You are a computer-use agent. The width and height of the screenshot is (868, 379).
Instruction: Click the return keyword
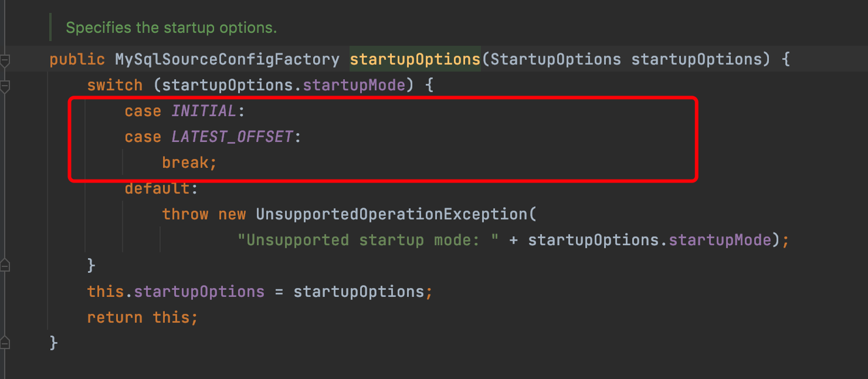click(x=114, y=317)
